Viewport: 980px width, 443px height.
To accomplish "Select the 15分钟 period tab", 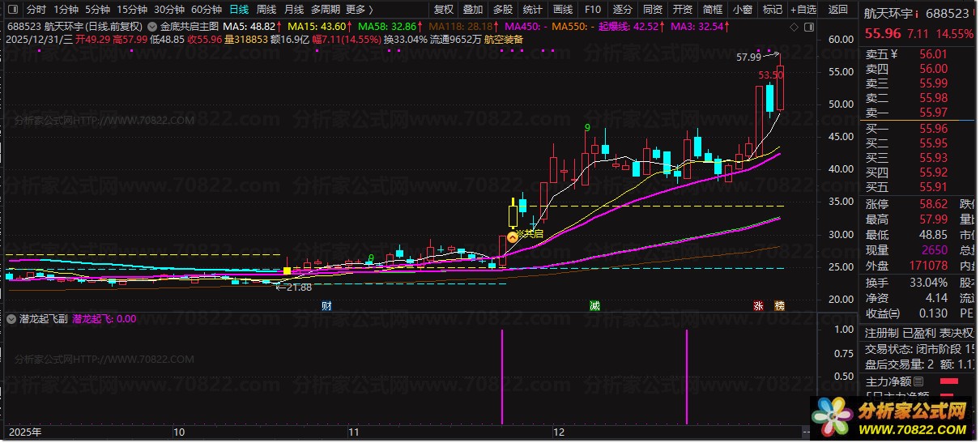I will click(132, 10).
